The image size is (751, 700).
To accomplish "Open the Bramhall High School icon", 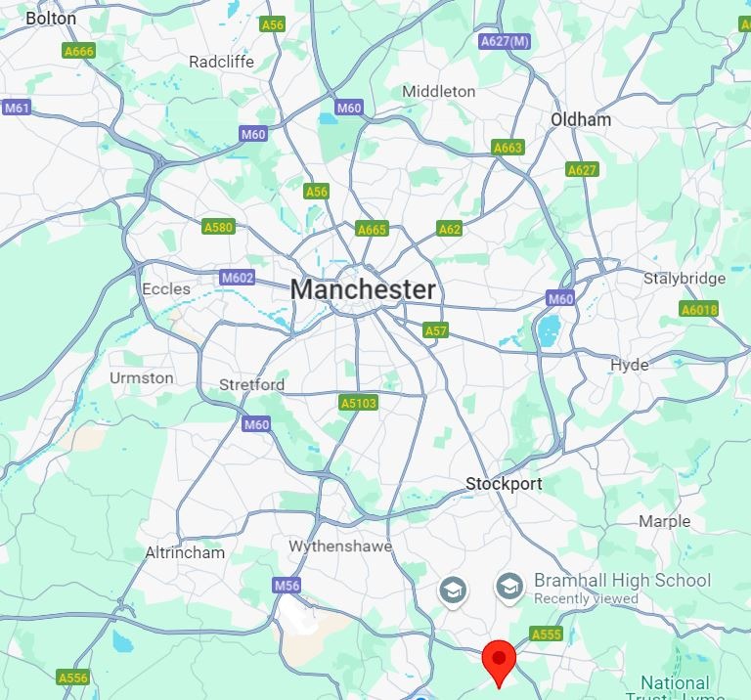I will [x=509, y=587].
